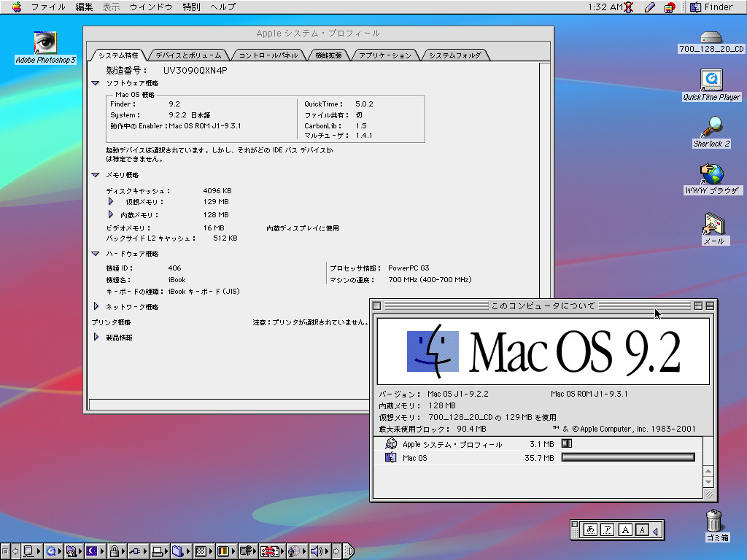Click the Apple システム・プロフィール 3.1 MB memory bar
Image resolution: width=747 pixels, height=560 pixels.
pos(566,443)
